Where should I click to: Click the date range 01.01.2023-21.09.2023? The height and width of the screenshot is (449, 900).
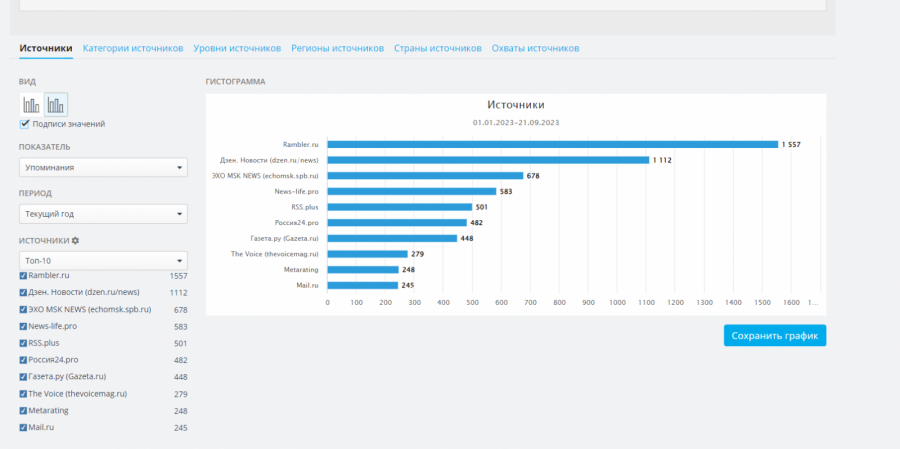point(516,122)
